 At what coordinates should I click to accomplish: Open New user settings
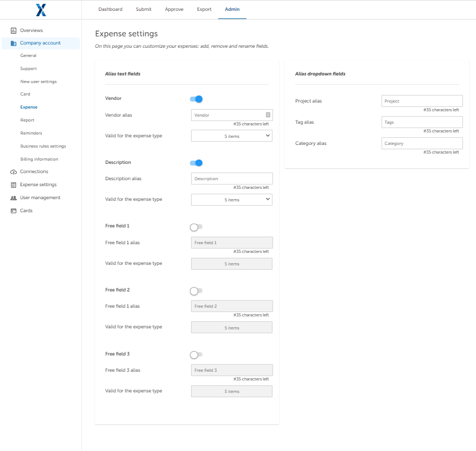pyautogui.click(x=39, y=81)
